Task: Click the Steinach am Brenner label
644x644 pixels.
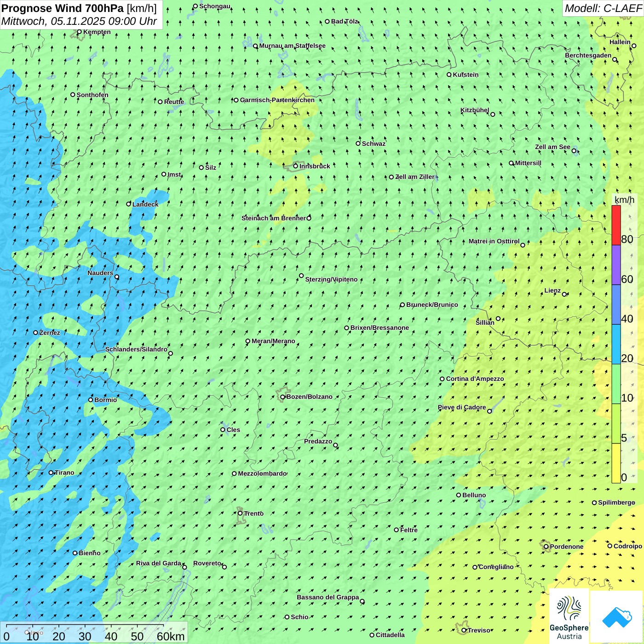Action: (x=273, y=218)
